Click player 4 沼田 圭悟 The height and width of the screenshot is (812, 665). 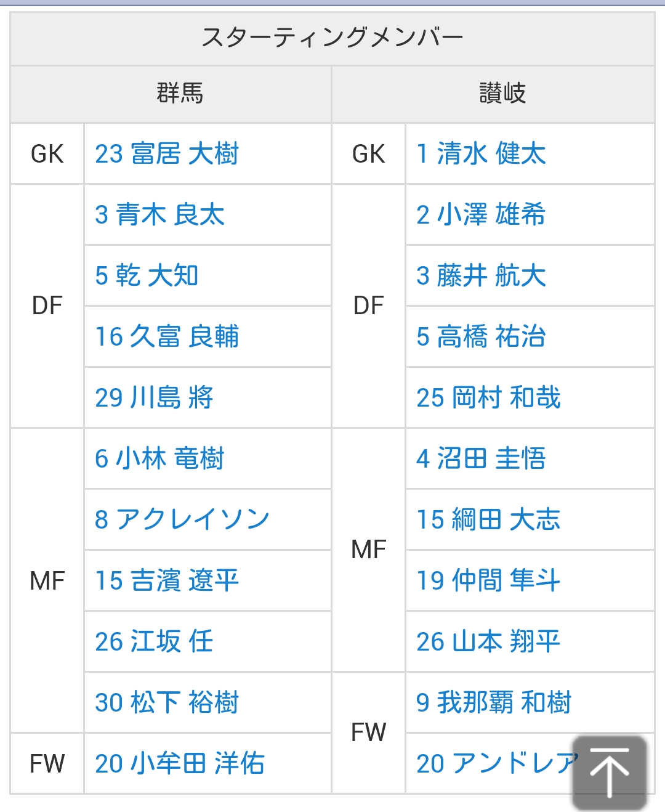tap(481, 458)
